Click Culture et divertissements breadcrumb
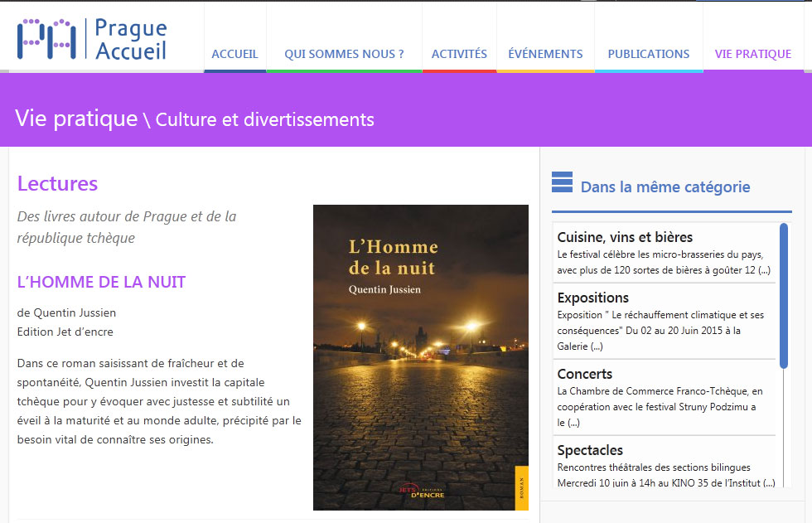This screenshot has height=523, width=812. [x=264, y=119]
